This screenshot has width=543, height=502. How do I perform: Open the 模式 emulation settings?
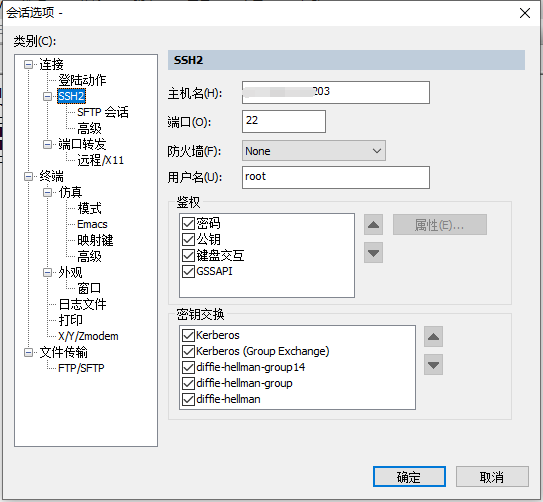click(x=89, y=208)
